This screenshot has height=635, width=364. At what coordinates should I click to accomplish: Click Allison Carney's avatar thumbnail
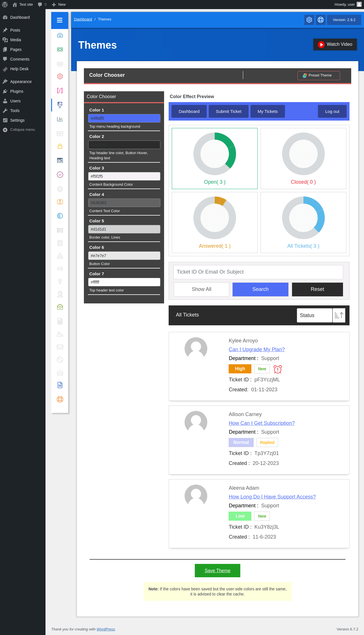pyautogui.click(x=196, y=422)
